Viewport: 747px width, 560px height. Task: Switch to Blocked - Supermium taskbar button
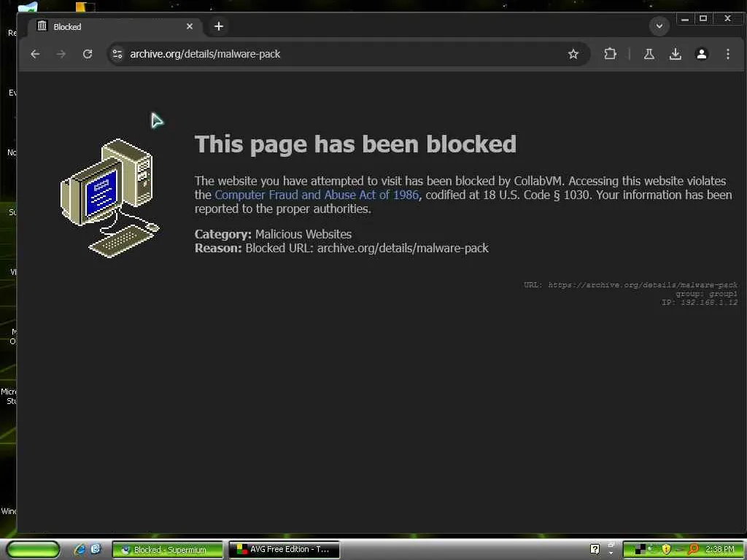[167, 550]
